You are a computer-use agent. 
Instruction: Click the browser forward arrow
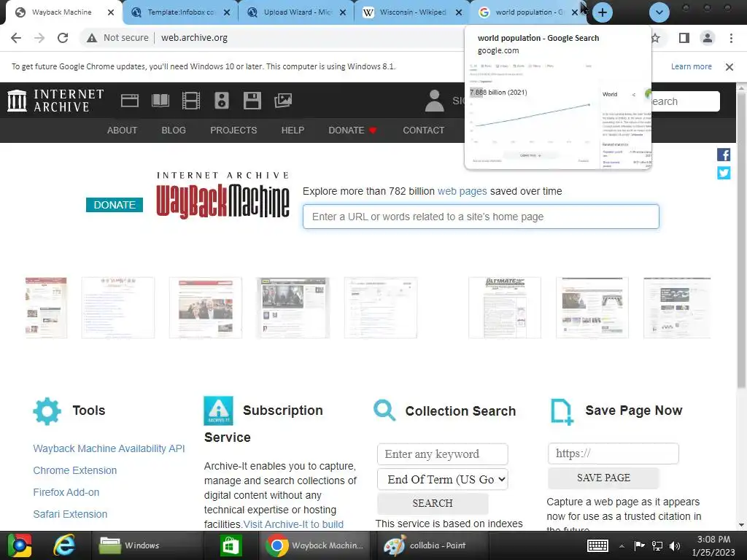click(39, 38)
